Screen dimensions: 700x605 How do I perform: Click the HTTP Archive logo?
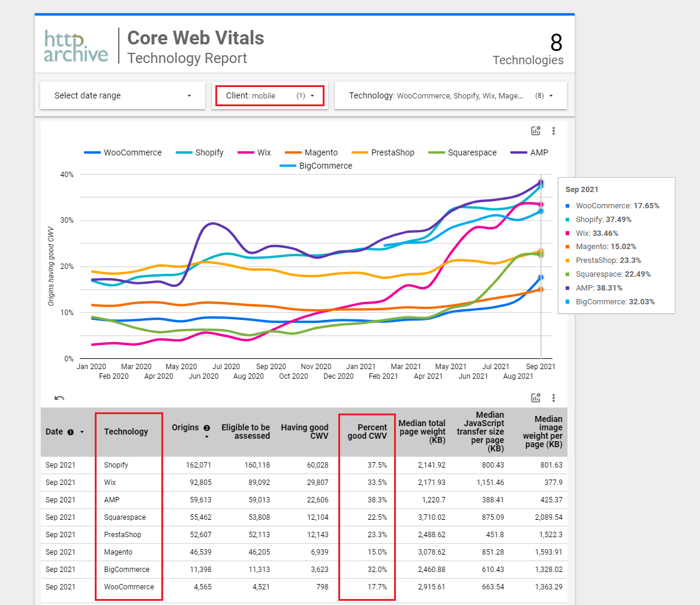tap(76, 46)
